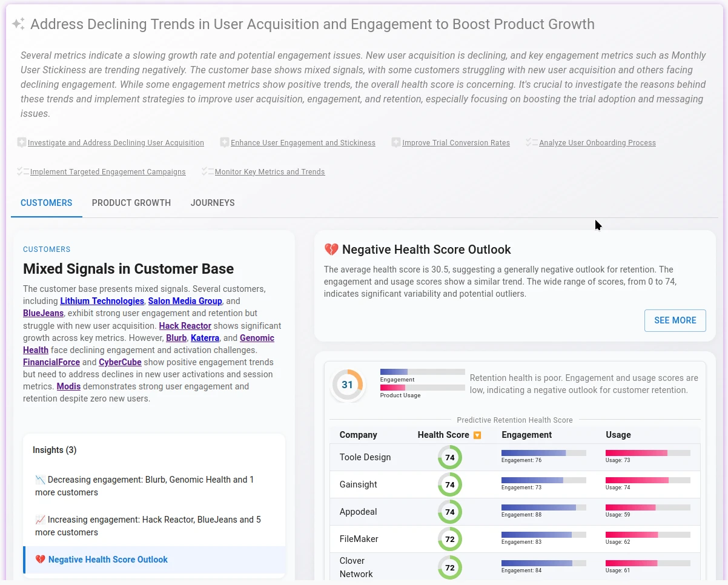The width and height of the screenshot is (728, 585).
Task: Click FileMaker's Usage 62 bar
Action: pos(648,535)
